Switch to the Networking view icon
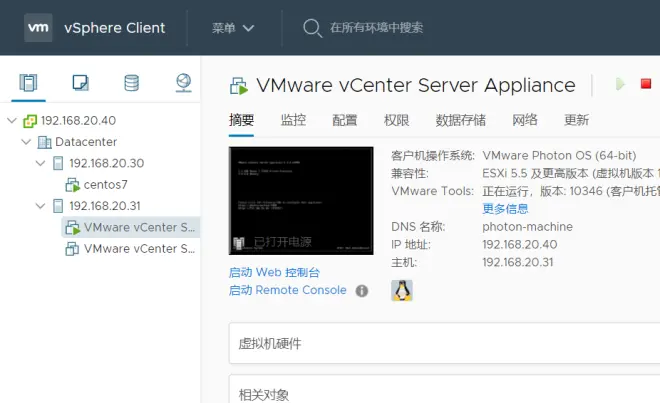Screen dimensions: 660x403 point(184,83)
